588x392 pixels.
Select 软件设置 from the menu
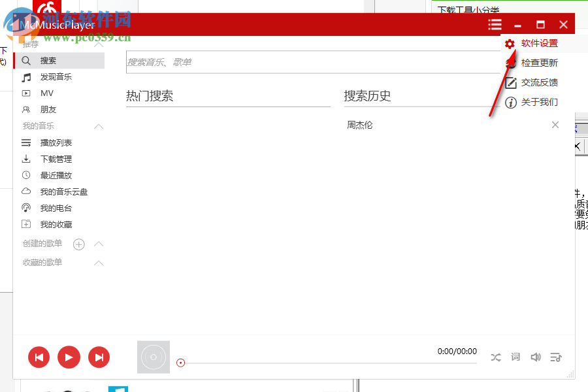539,43
